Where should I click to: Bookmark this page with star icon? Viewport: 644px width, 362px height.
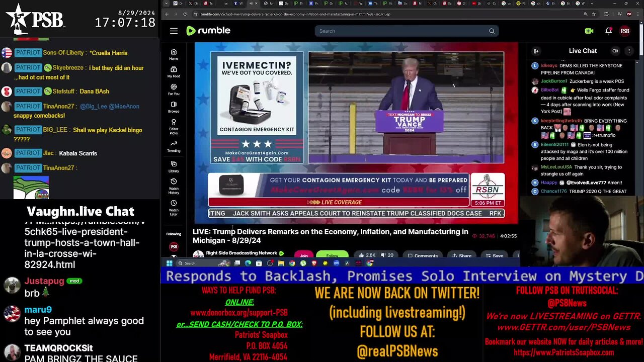pos(594,14)
